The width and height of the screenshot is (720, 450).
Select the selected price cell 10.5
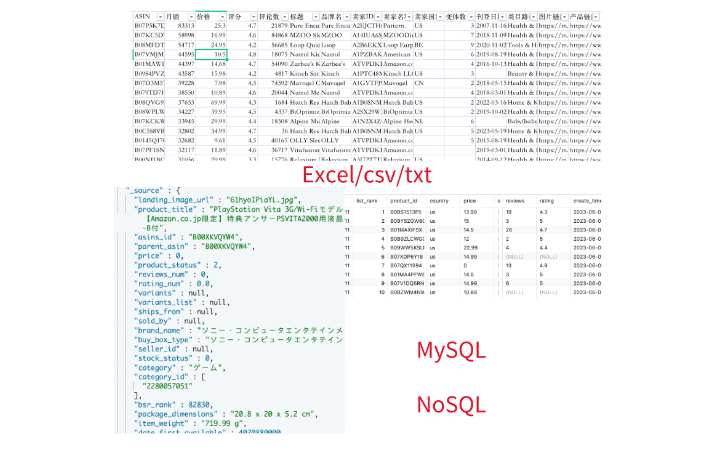click(x=211, y=54)
